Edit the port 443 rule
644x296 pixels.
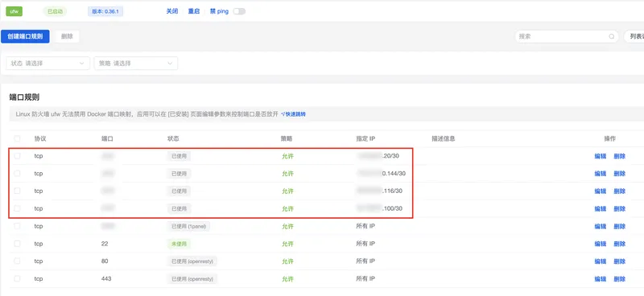click(601, 279)
